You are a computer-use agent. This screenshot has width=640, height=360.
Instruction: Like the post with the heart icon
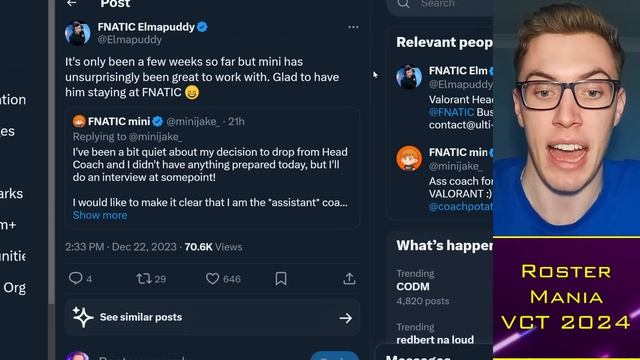[212, 279]
